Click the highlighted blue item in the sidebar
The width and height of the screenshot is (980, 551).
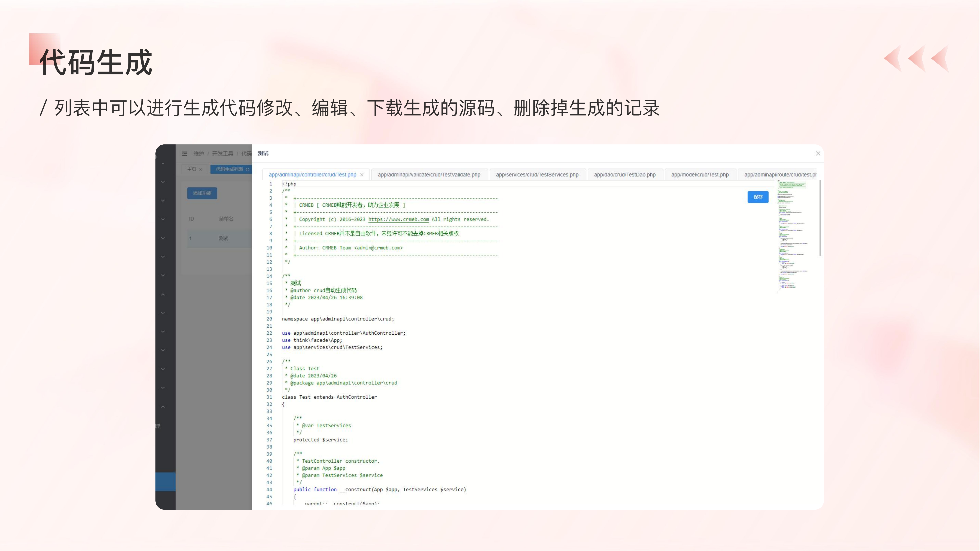pyautogui.click(x=166, y=482)
